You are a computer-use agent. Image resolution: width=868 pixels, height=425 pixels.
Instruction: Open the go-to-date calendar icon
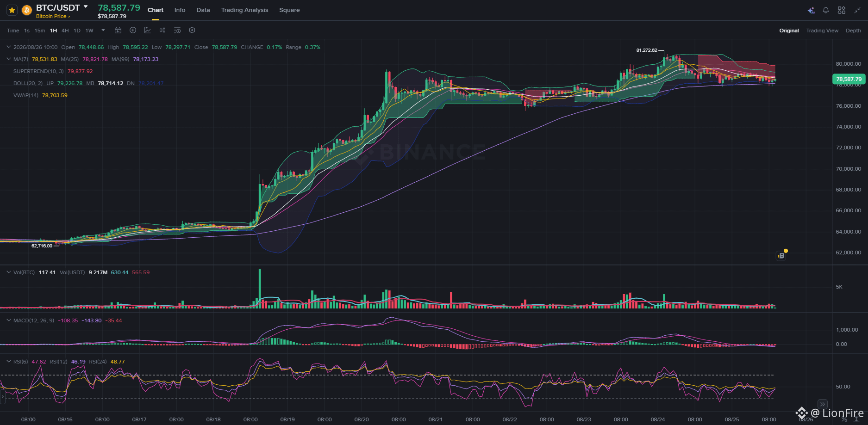coord(118,31)
